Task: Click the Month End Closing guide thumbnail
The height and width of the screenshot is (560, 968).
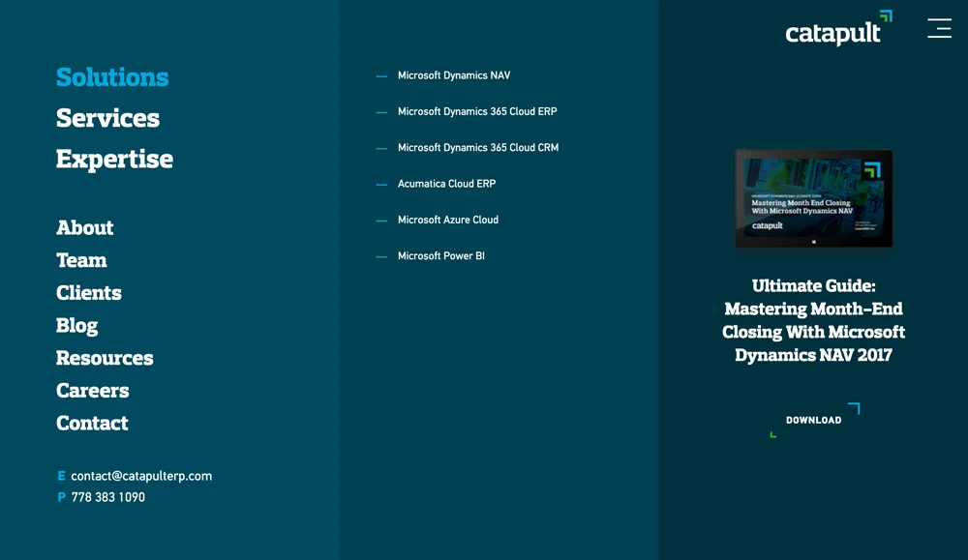Action: pyautogui.click(x=814, y=198)
